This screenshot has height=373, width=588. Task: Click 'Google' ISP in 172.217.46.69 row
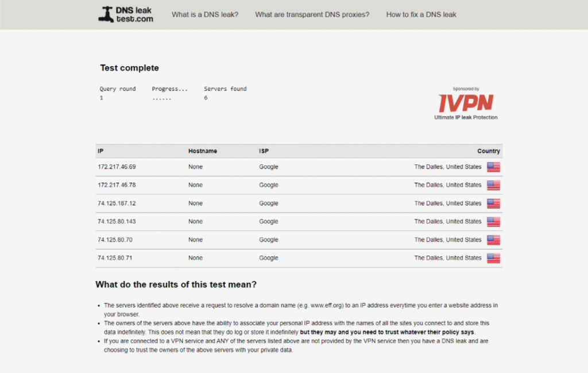tap(269, 167)
